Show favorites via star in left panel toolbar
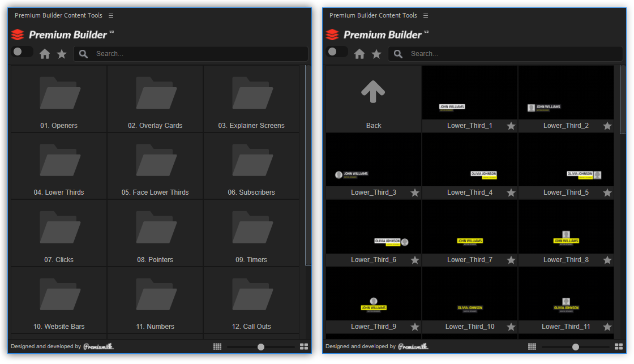This screenshot has width=634, height=364. coord(62,54)
